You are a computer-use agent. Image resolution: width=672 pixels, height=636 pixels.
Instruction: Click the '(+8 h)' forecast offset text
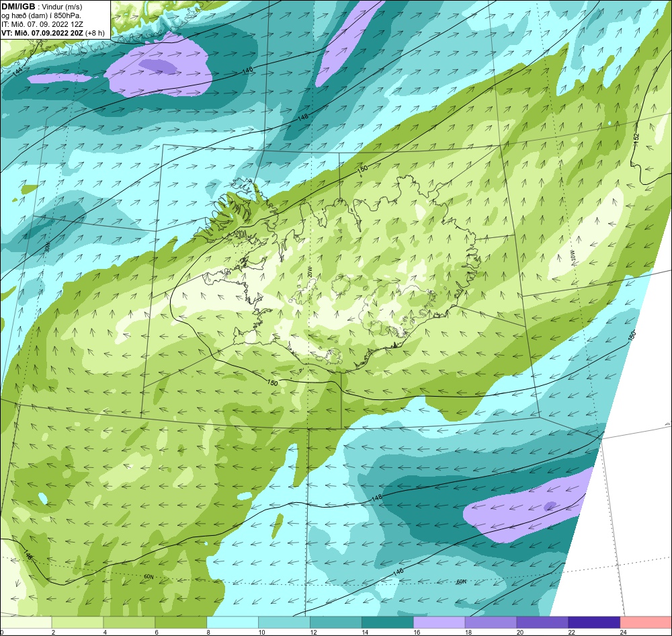pos(95,33)
